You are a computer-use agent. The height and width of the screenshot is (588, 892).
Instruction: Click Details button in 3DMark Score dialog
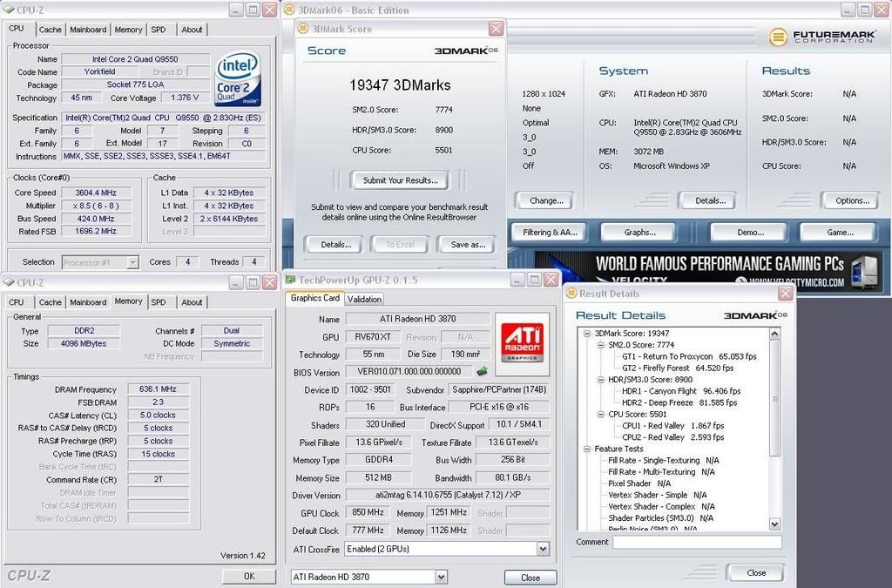(335, 245)
